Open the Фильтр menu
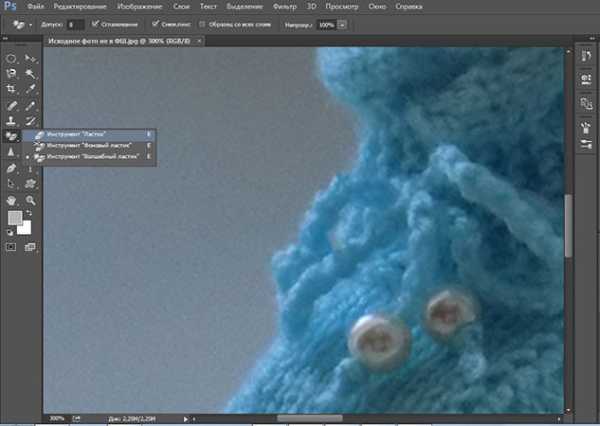Image resolution: width=600 pixels, height=426 pixels. point(285,6)
